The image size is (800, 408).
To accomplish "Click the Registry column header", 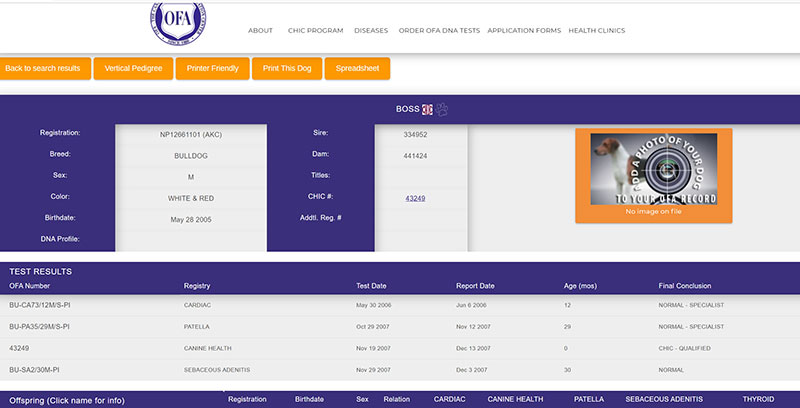I will [x=197, y=286].
